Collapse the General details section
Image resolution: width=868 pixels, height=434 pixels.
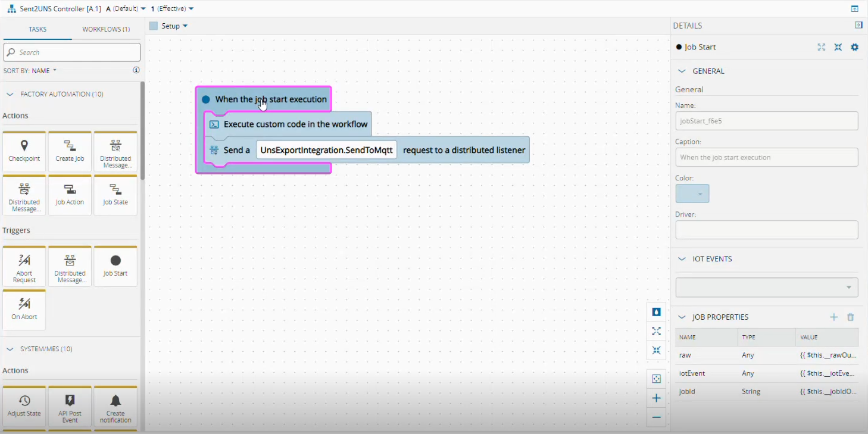[682, 71]
